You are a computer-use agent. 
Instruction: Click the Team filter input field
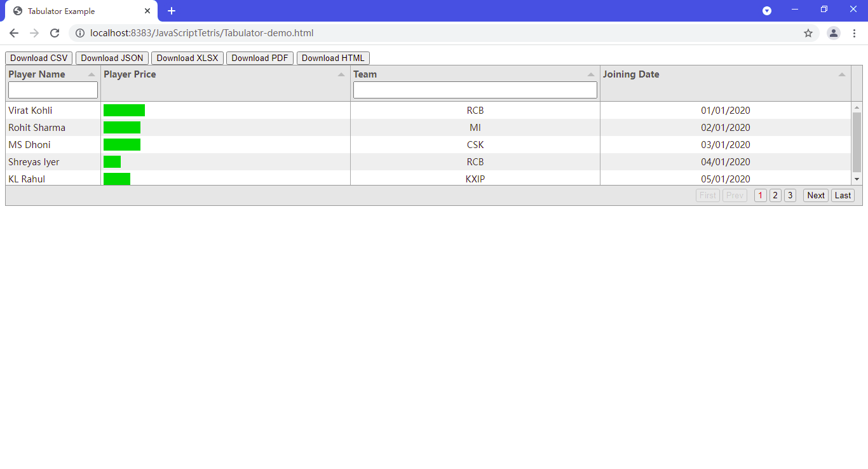475,90
